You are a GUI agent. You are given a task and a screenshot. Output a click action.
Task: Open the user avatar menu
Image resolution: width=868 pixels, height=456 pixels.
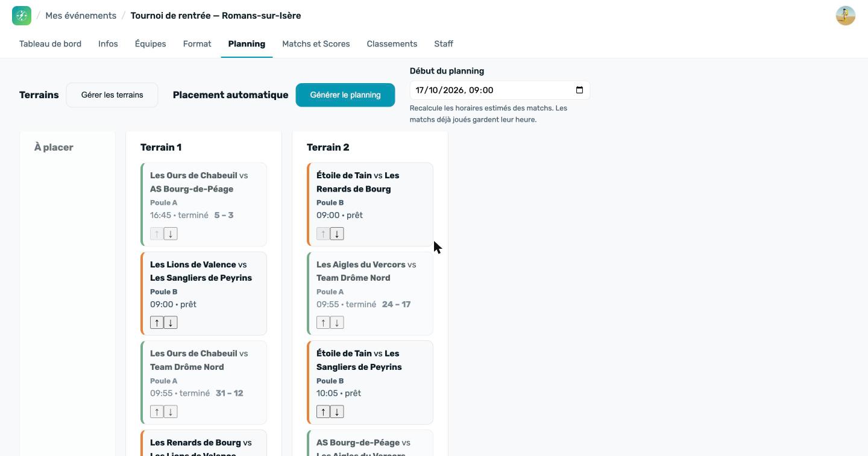(846, 16)
